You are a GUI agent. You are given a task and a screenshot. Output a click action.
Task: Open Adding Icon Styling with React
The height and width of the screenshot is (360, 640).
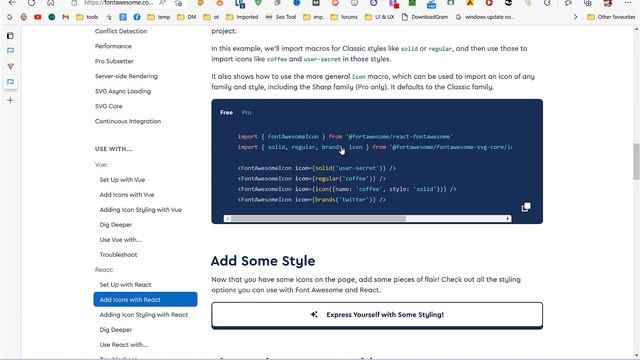144,315
